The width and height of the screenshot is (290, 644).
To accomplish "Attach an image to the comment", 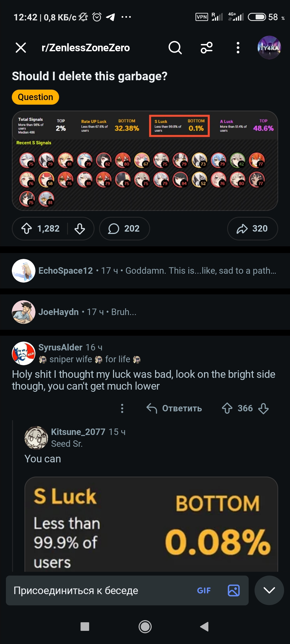I will [x=234, y=590].
